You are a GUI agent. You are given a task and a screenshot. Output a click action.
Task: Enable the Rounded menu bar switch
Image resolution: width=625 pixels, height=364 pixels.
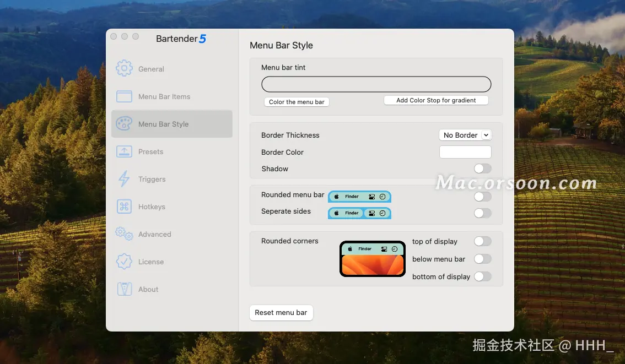click(x=482, y=197)
